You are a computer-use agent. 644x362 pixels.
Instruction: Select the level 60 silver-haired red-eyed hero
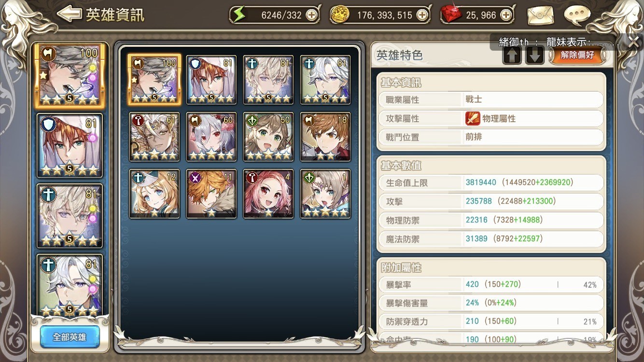[211, 137]
